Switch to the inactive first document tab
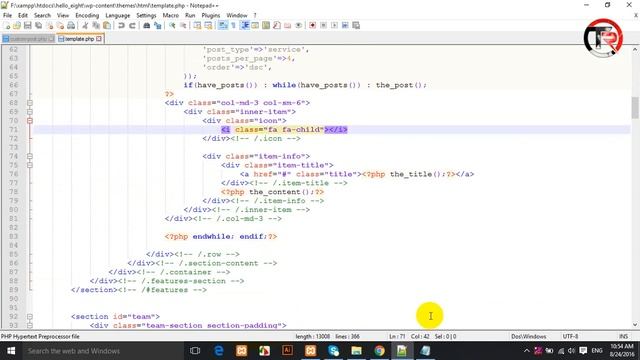 28,39
